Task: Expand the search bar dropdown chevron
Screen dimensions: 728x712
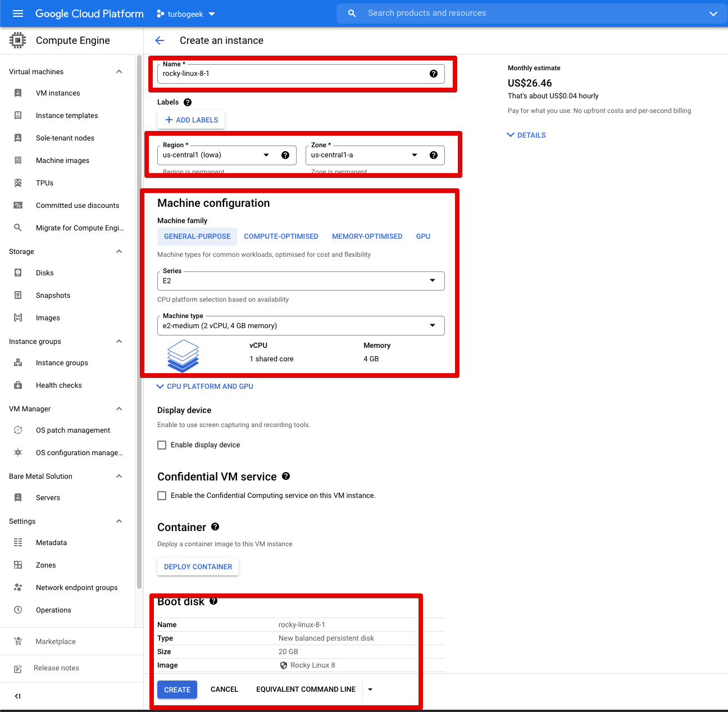Action: click(x=713, y=13)
